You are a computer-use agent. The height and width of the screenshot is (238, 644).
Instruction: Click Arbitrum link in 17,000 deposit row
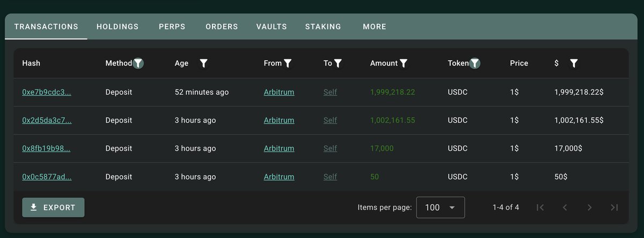[x=279, y=148]
